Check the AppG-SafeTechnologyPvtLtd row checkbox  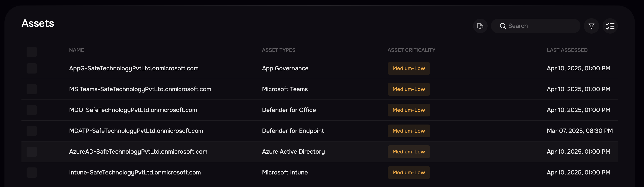pos(32,68)
